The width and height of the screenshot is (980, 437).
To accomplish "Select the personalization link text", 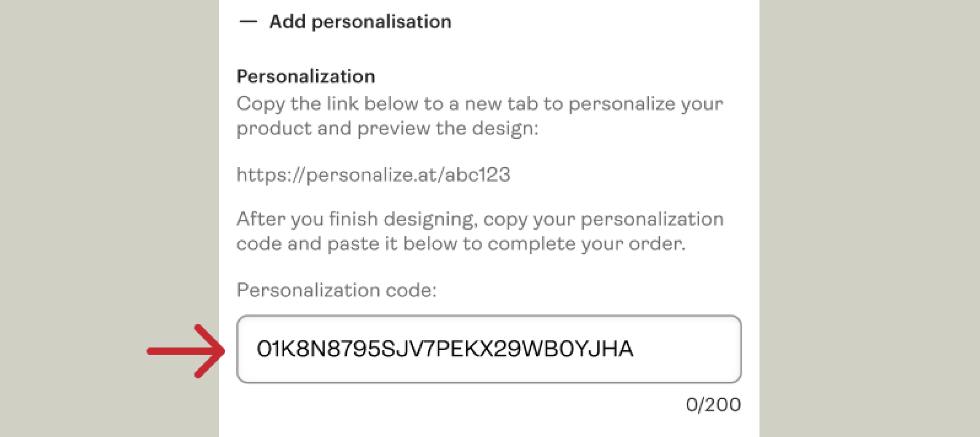I will [x=374, y=175].
